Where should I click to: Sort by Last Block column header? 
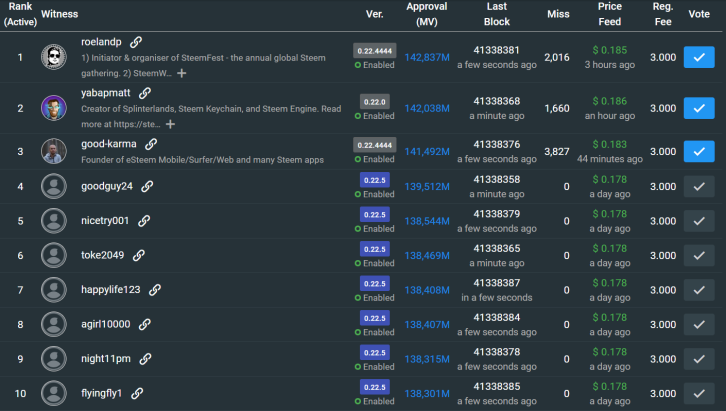pyautogui.click(x=497, y=14)
